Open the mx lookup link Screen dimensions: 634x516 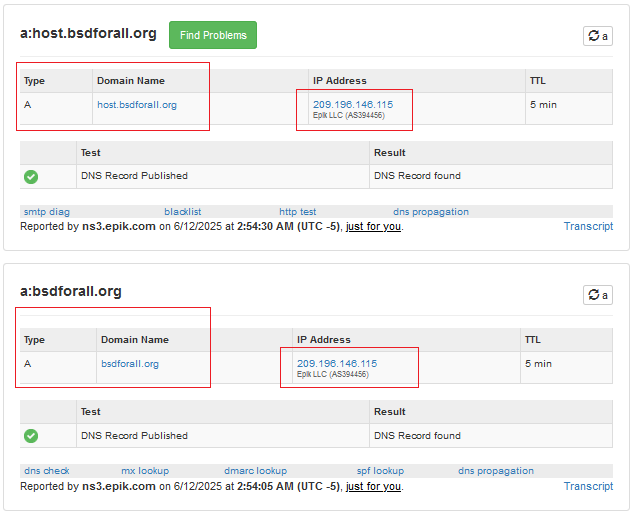[145, 471]
